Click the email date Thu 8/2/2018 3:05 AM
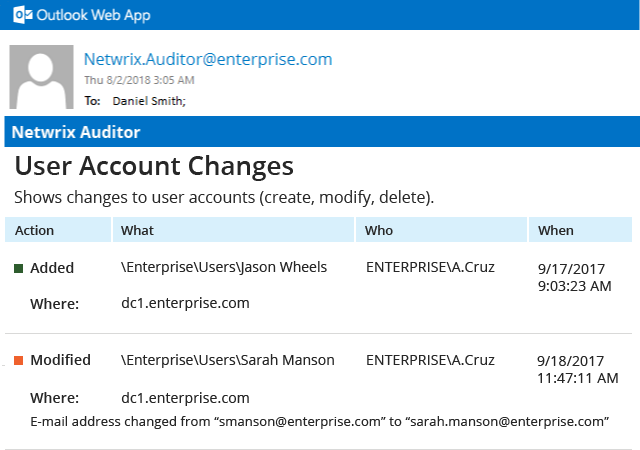Image resolution: width=640 pixels, height=450 pixels. 139,80
